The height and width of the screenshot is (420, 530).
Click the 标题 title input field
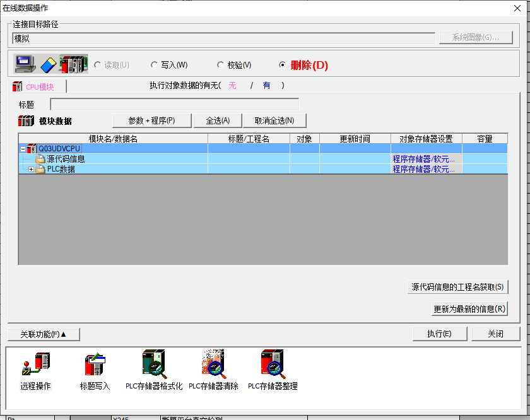tap(174, 105)
